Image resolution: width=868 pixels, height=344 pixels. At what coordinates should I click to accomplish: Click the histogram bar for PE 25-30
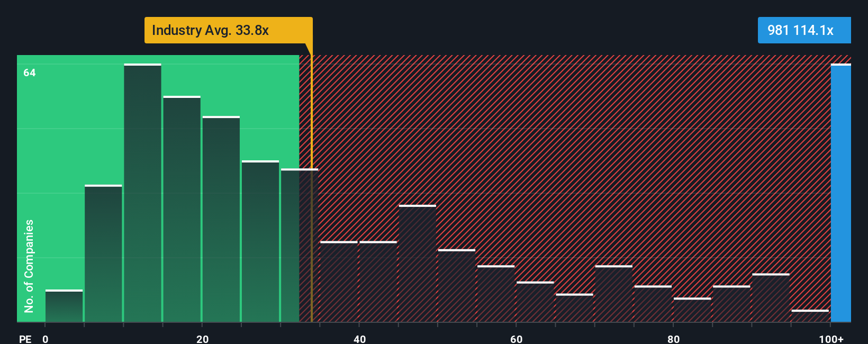260,241
